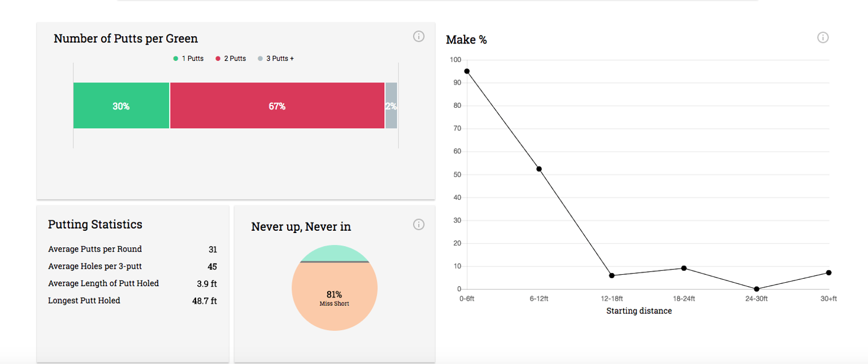Click the grey 3 Putts + legend dot

259,58
